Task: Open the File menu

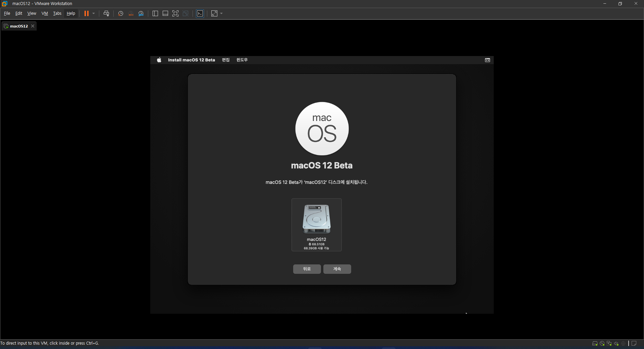Action: pyautogui.click(x=7, y=13)
